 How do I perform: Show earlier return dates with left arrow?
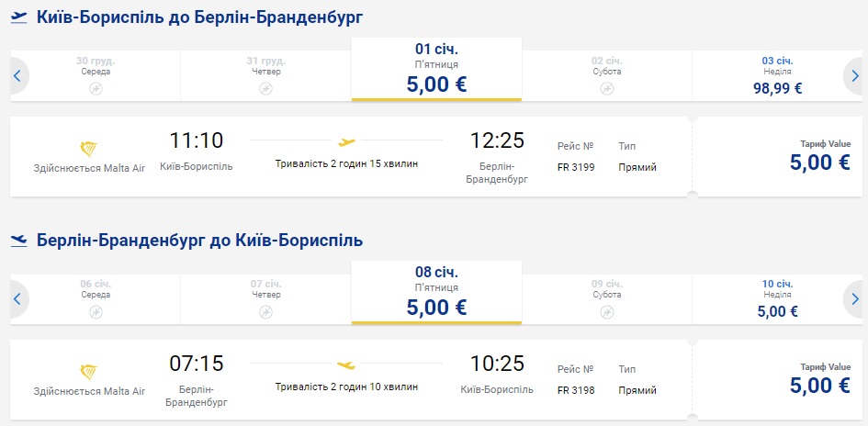[x=17, y=299]
